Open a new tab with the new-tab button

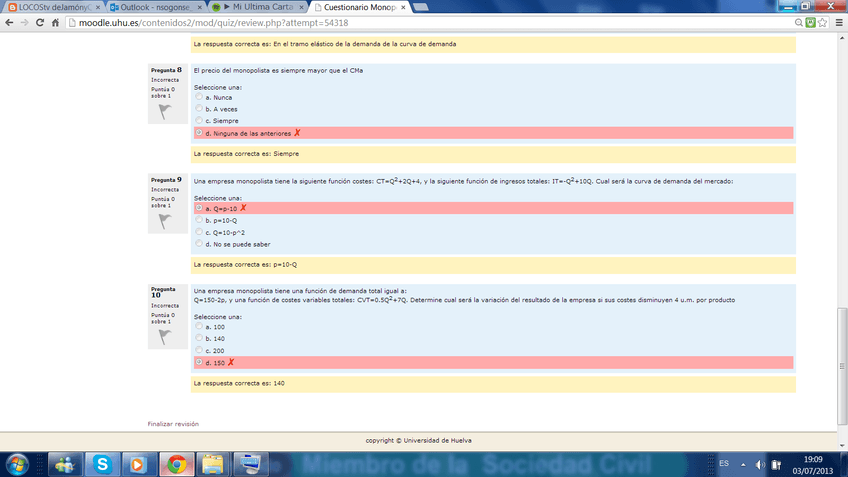point(421,8)
